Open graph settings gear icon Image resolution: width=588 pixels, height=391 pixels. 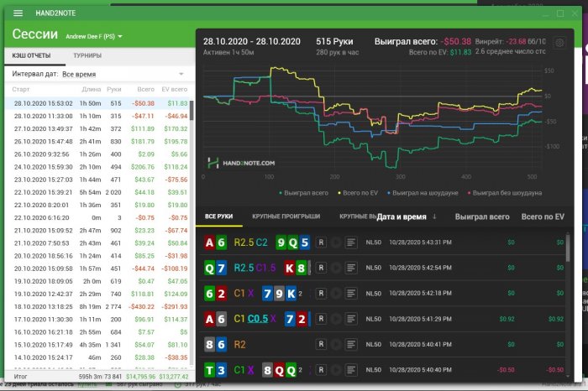559,42
